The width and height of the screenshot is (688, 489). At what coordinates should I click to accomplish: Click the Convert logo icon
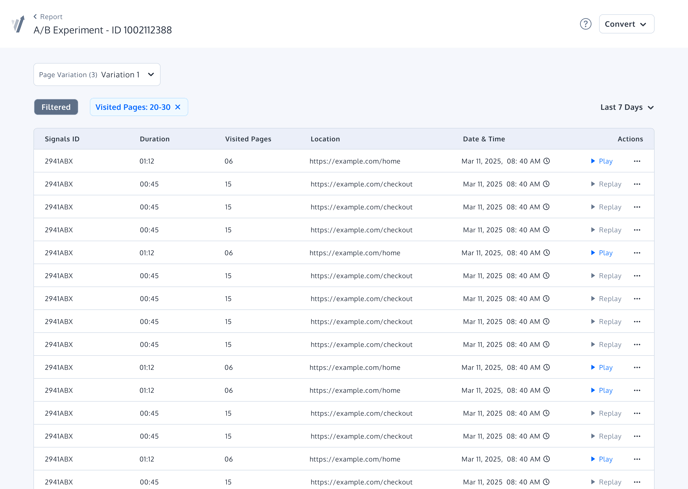(18, 24)
